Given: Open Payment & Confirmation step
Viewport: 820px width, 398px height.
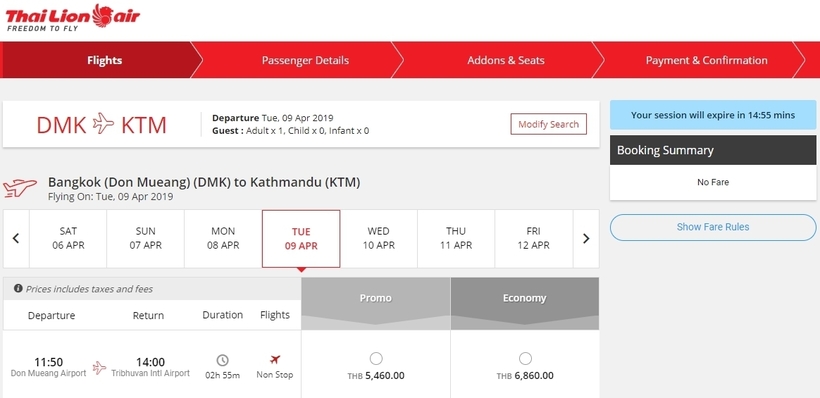Looking at the screenshot, I should point(707,60).
